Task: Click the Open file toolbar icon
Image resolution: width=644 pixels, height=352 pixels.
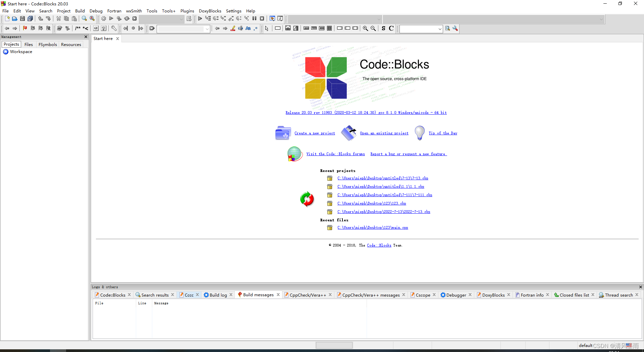Action: pyautogui.click(x=15, y=19)
